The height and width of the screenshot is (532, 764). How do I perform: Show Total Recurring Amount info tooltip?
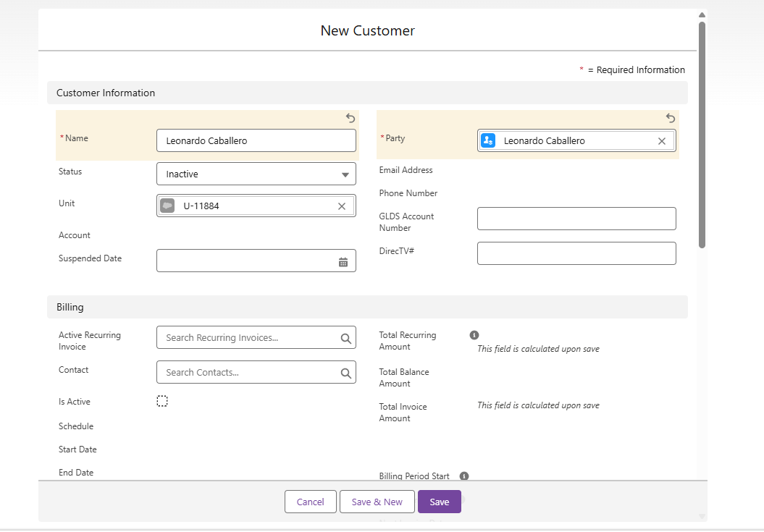(x=474, y=335)
